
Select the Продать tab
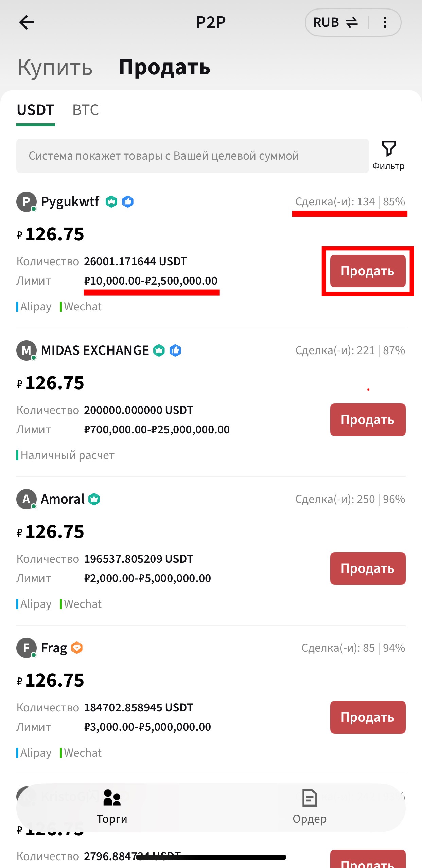(x=164, y=67)
